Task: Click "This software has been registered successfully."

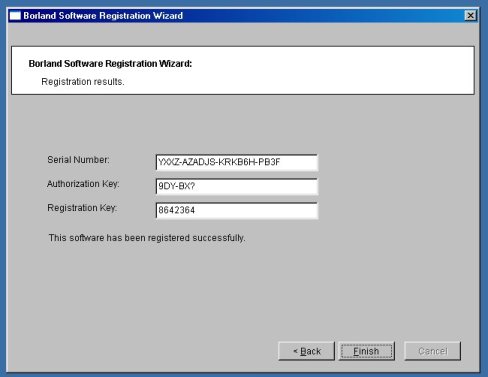Action: point(147,238)
